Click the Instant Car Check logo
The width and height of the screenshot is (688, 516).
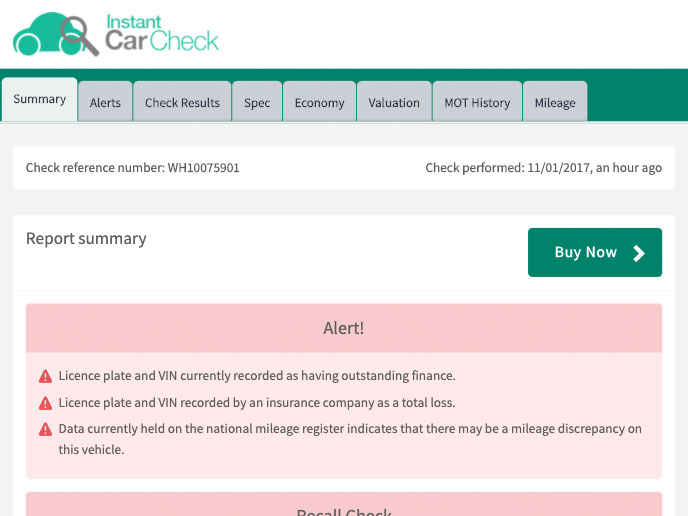point(116,34)
